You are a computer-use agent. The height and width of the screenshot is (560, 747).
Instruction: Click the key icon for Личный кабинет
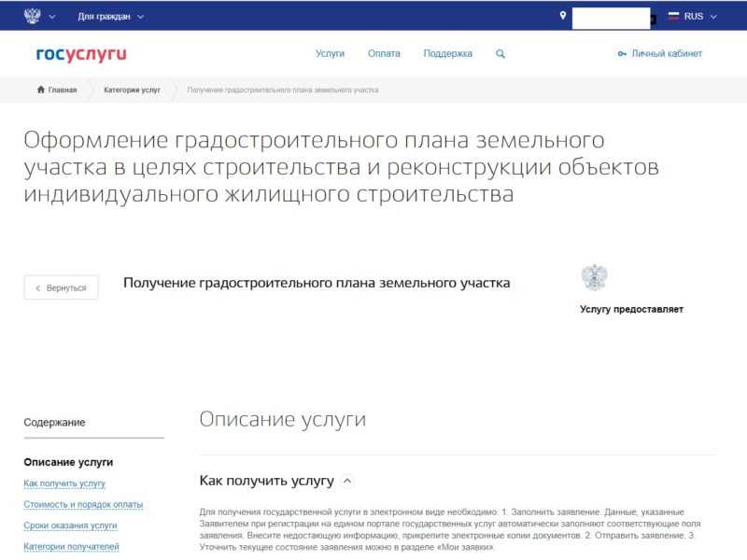[622, 54]
